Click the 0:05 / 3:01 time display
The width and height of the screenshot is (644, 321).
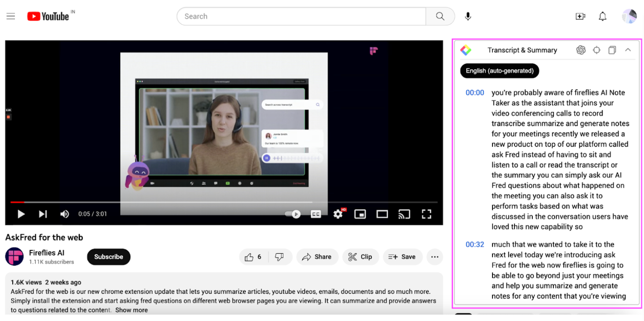93,214
